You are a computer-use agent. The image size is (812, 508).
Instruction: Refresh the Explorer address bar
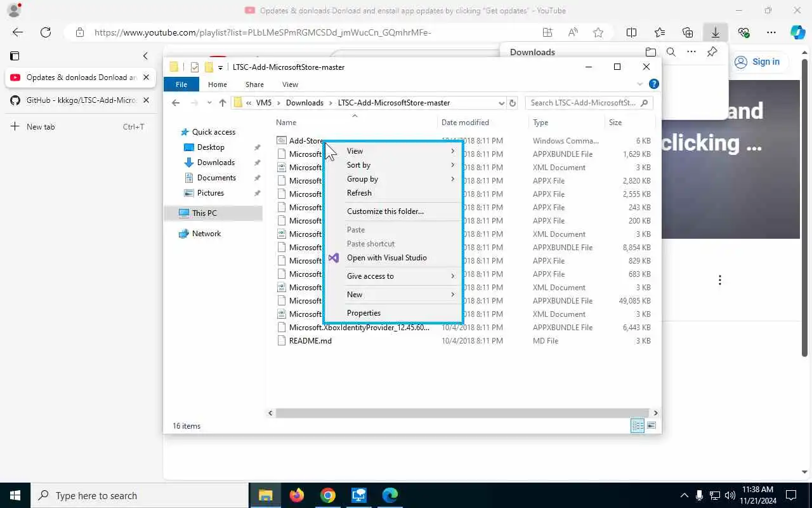click(x=513, y=102)
